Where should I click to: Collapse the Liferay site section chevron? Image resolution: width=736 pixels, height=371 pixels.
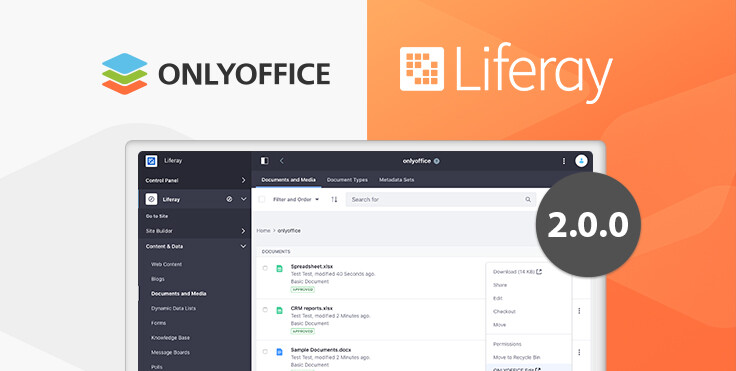244,199
